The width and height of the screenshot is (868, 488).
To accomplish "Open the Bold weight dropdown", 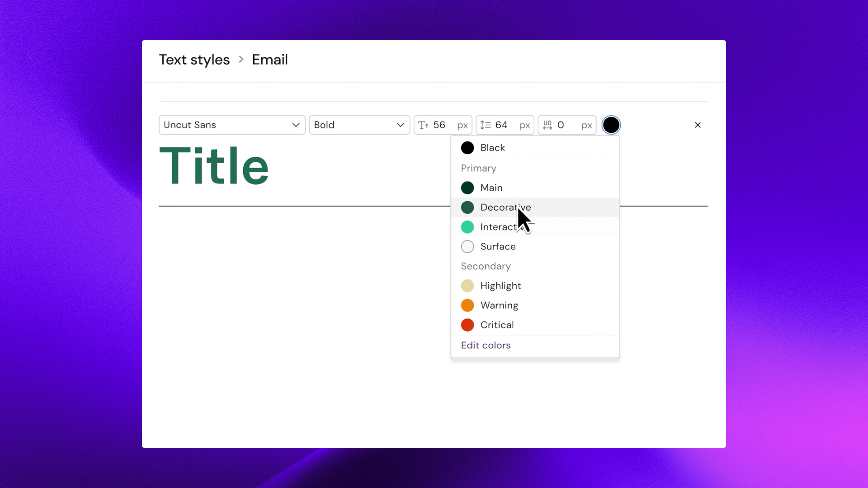I will click(359, 125).
